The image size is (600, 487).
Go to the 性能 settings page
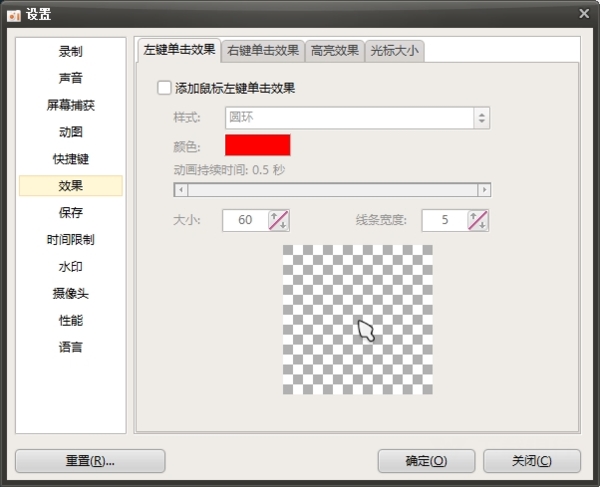[x=71, y=320]
